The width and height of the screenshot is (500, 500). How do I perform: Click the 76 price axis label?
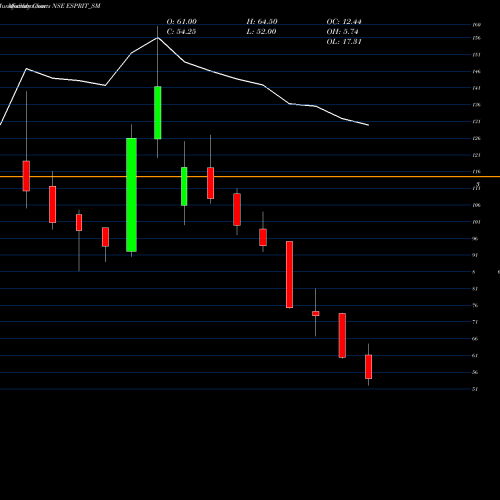(475, 305)
